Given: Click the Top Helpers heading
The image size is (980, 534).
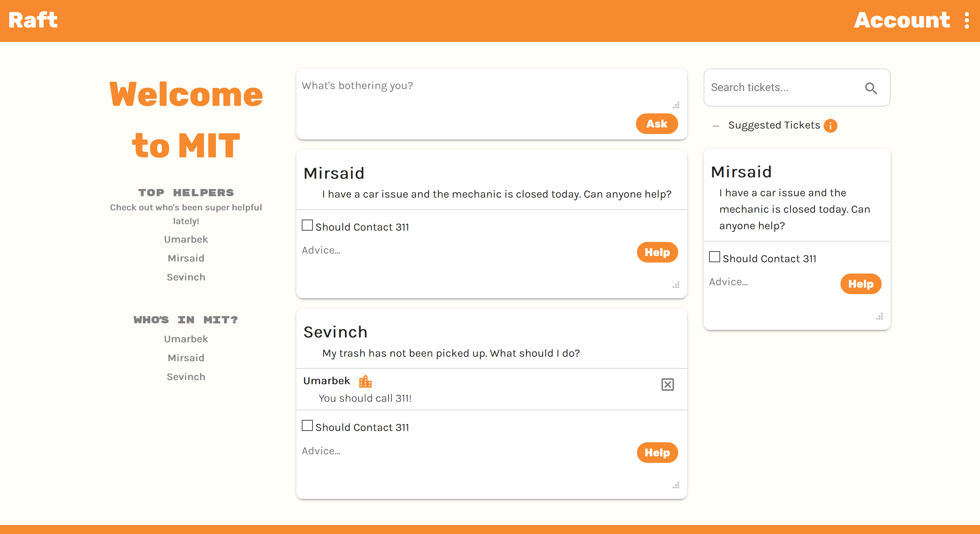Looking at the screenshot, I should tap(186, 193).
